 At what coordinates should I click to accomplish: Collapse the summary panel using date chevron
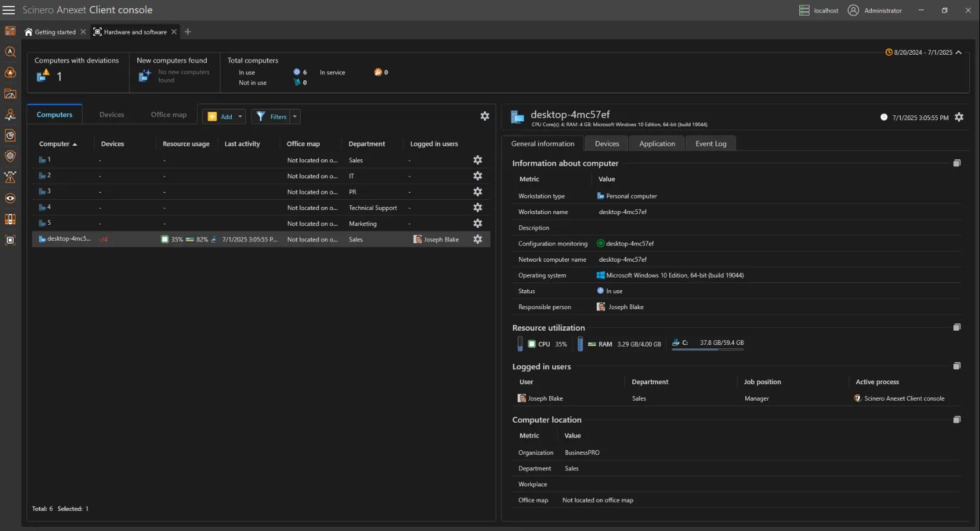(x=959, y=52)
